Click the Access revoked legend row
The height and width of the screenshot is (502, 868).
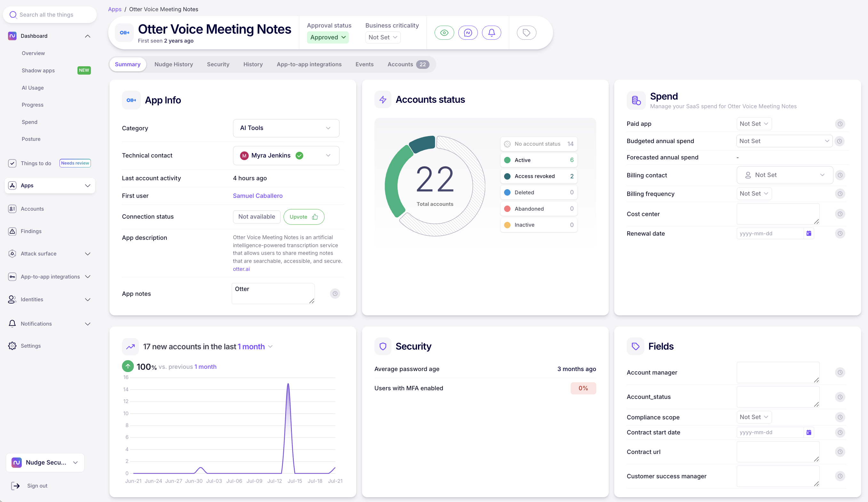[539, 176]
